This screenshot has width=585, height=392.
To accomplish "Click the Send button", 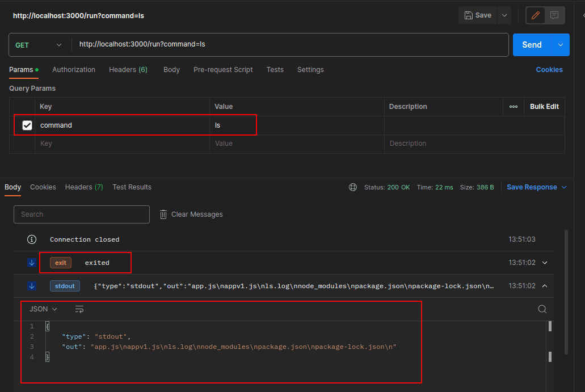I will pos(531,44).
